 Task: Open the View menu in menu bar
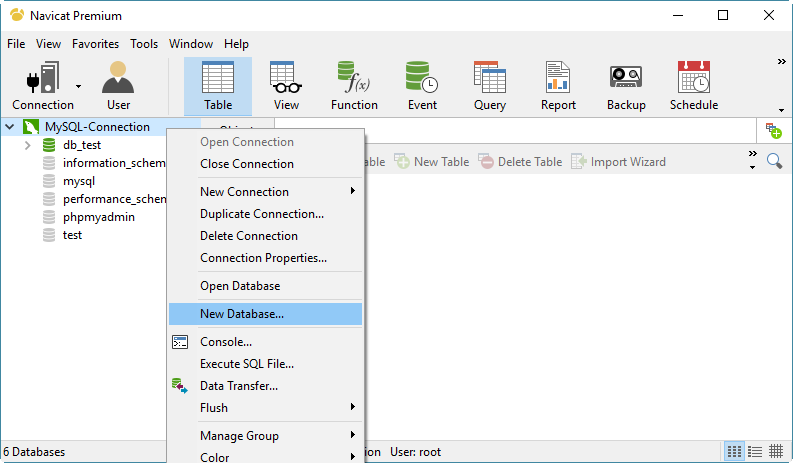tap(49, 44)
